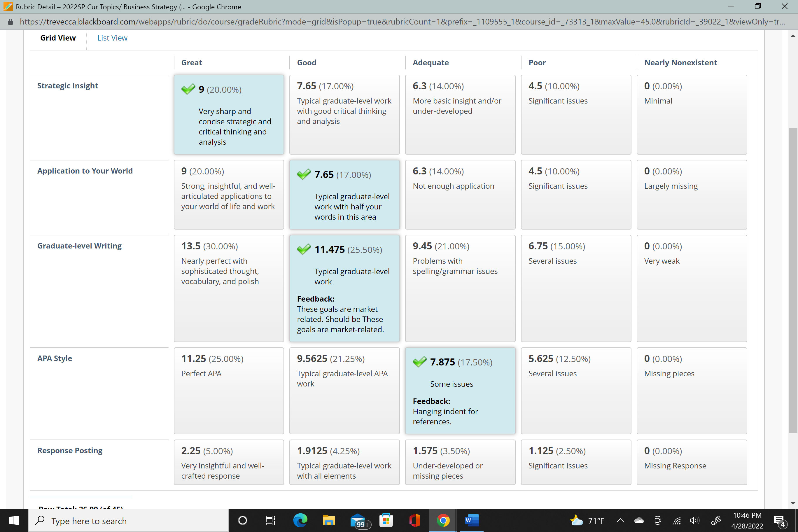Click checkmark in APA Style Adequate cell
The height and width of the screenshot is (532, 798).
pyautogui.click(x=420, y=362)
